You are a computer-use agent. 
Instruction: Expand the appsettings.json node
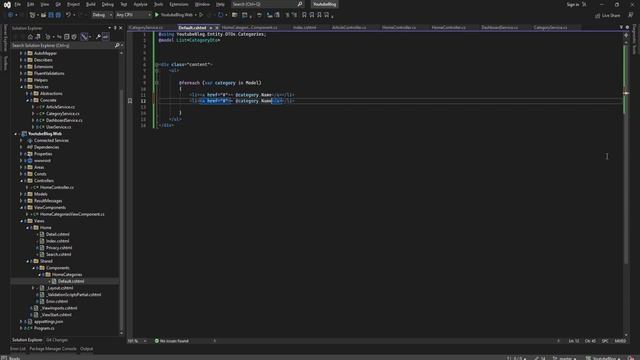pyautogui.click(x=21, y=321)
